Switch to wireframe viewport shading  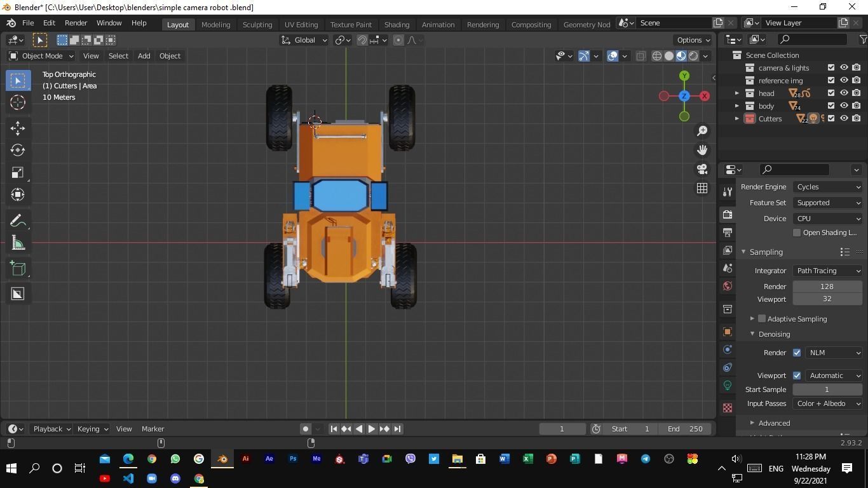[657, 56]
